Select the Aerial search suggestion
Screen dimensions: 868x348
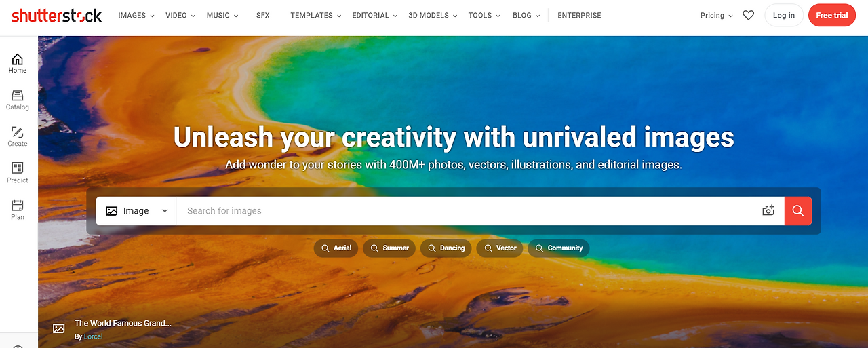[x=336, y=248]
